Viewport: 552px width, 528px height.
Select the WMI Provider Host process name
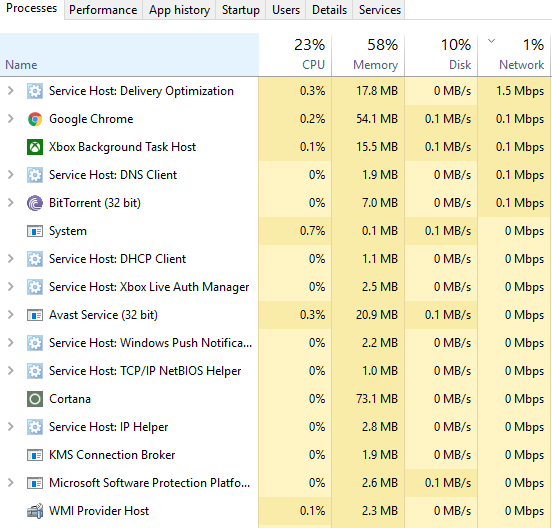pyautogui.click(x=99, y=511)
